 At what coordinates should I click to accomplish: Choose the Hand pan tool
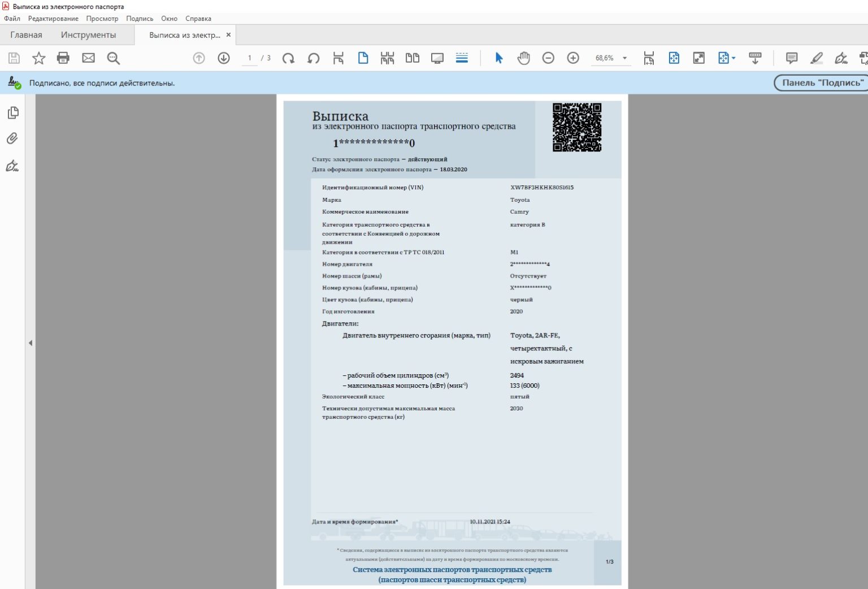(x=524, y=58)
